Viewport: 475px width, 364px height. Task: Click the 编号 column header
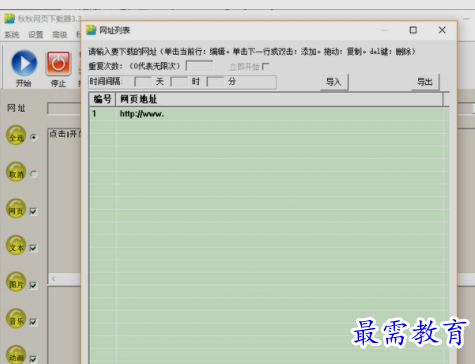click(102, 99)
